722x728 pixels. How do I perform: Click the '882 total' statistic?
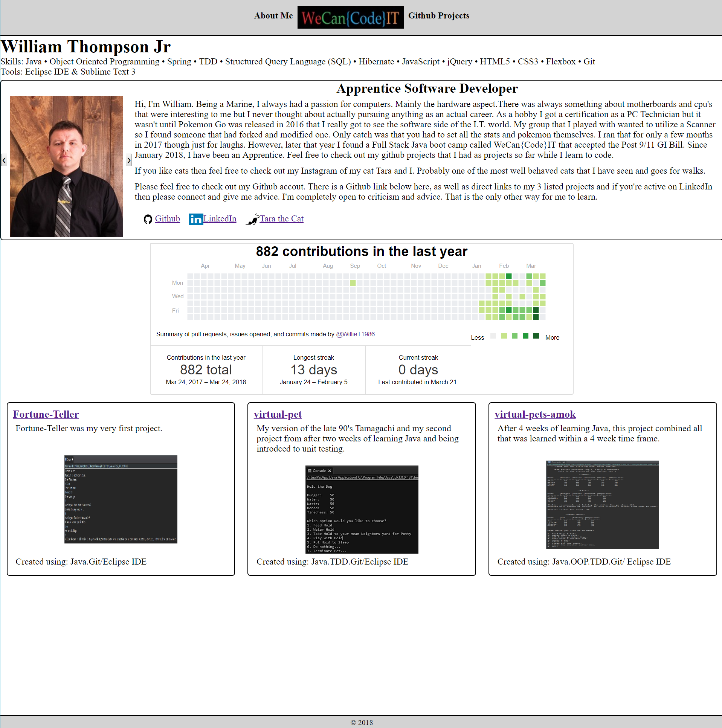click(x=206, y=370)
